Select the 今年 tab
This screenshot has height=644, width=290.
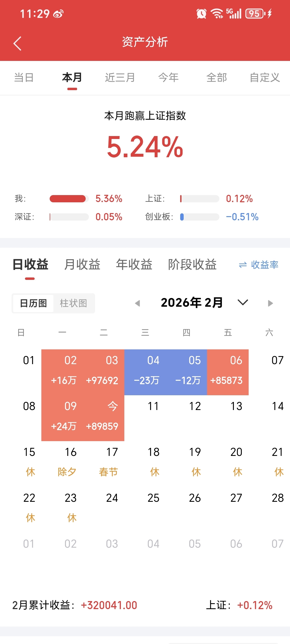coord(168,78)
